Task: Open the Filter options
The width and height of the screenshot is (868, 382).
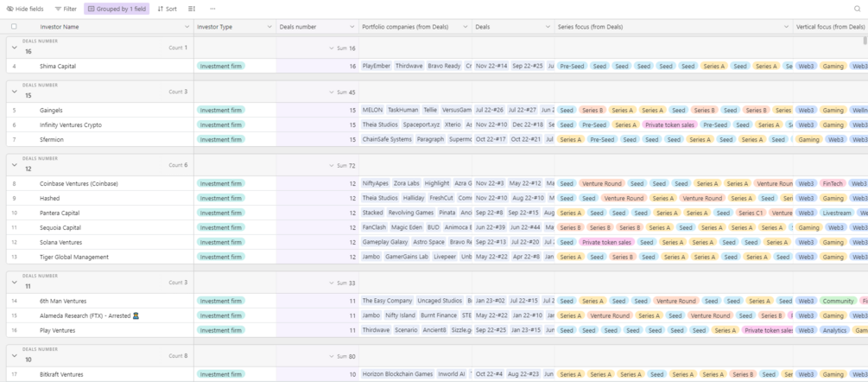Action: pos(66,9)
